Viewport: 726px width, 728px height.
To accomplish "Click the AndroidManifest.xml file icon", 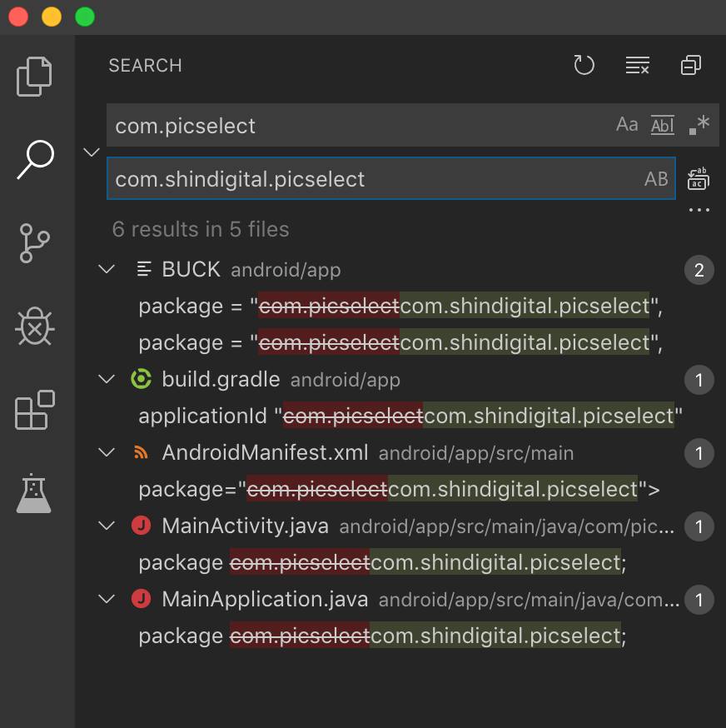I will [x=141, y=452].
